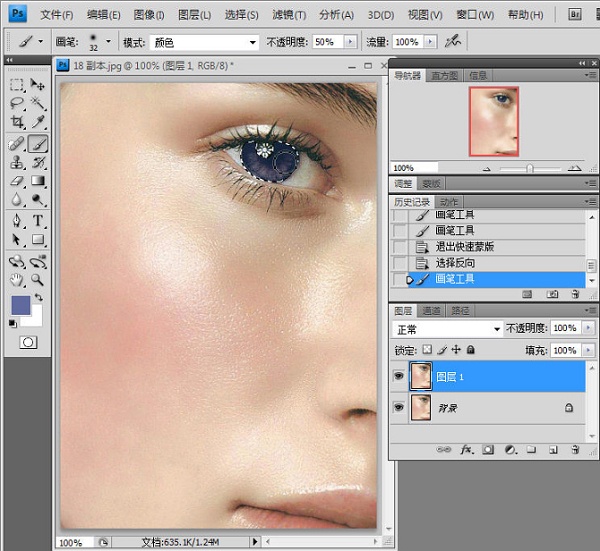Create a new layer

(x=553, y=450)
